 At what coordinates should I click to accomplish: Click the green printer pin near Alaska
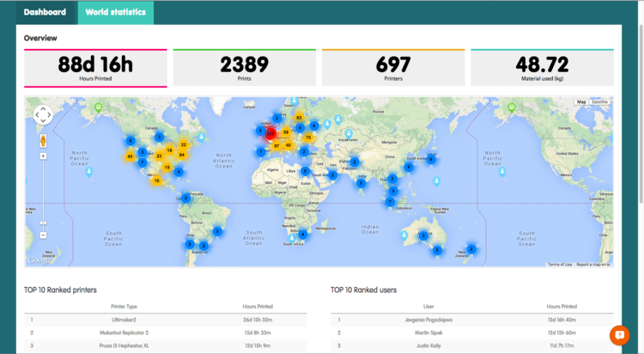(99, 107)
